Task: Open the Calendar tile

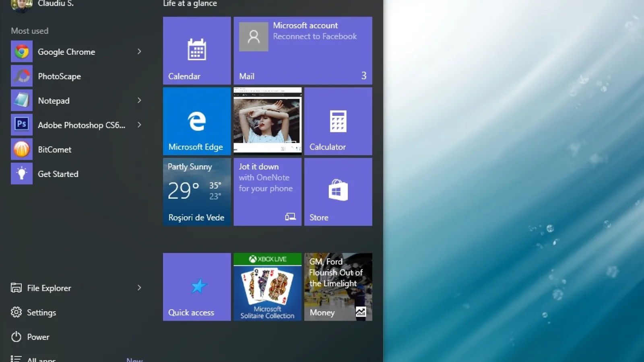Action: pyautogui.click(x=197, y=50)
